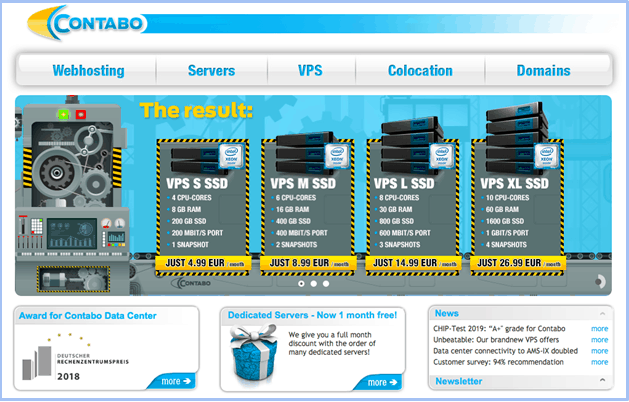Open the Domains menu
The image size is (629, 402).
543,71
